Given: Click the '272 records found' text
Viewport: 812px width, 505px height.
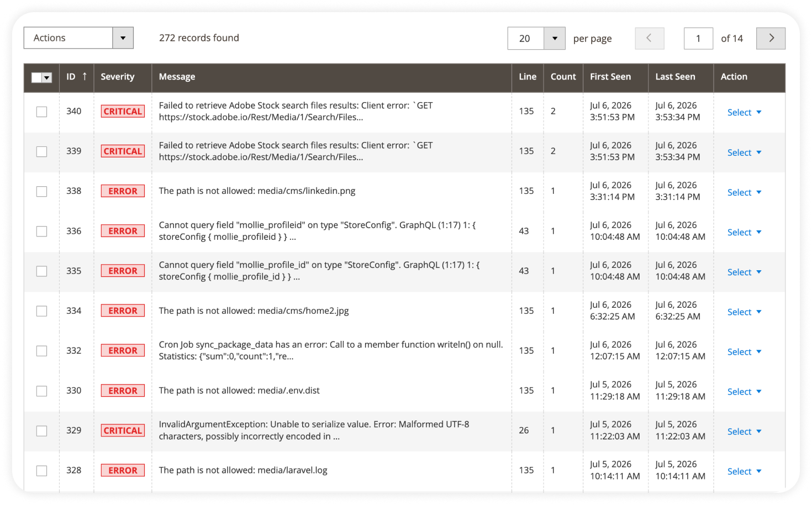Looking at the screenshot, I should (199, 38).
